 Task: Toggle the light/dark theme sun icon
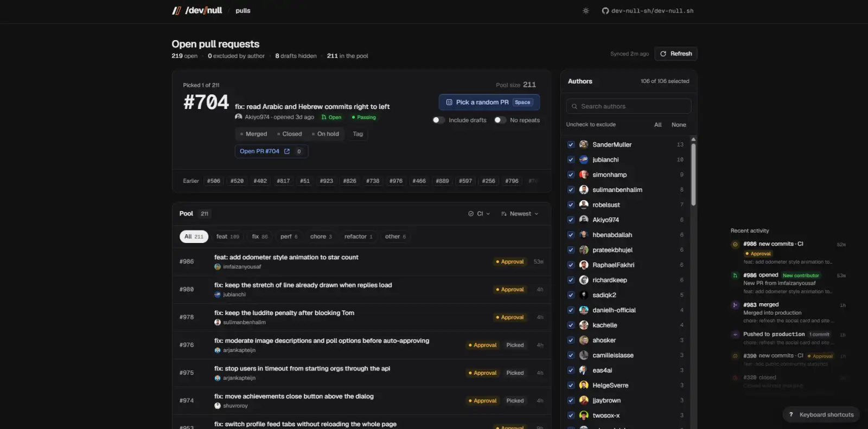click(x=586, y=11)
